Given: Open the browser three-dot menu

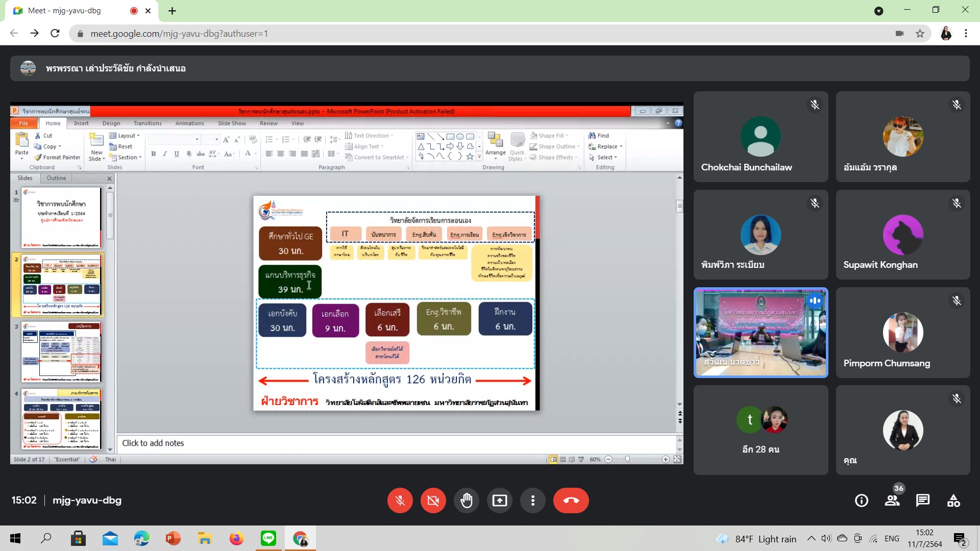Looking at the screenshot, I should (966, 34).
